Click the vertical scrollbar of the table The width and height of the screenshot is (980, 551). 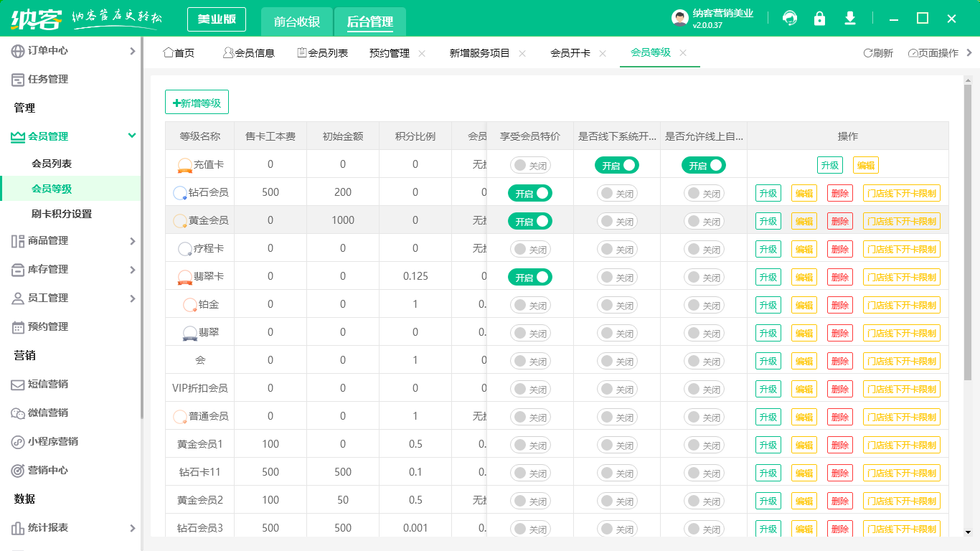[968, 237]
